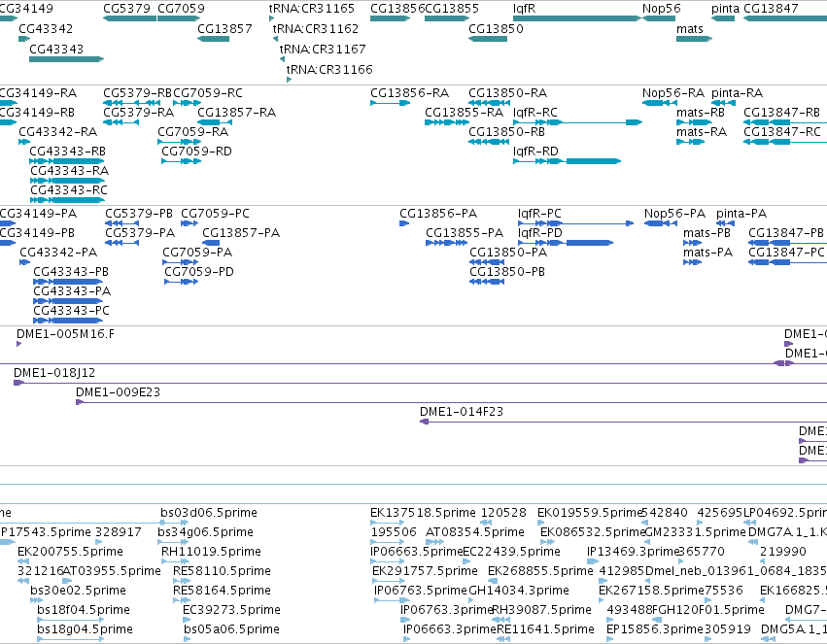Viewport: 827px width, 644px height.
Task: Select pinta-RA transcript
Action: (x=725, y=103)
